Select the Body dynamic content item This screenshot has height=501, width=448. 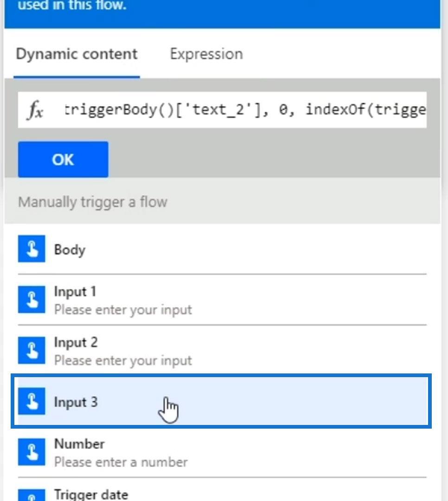click(x=222, y=249)
